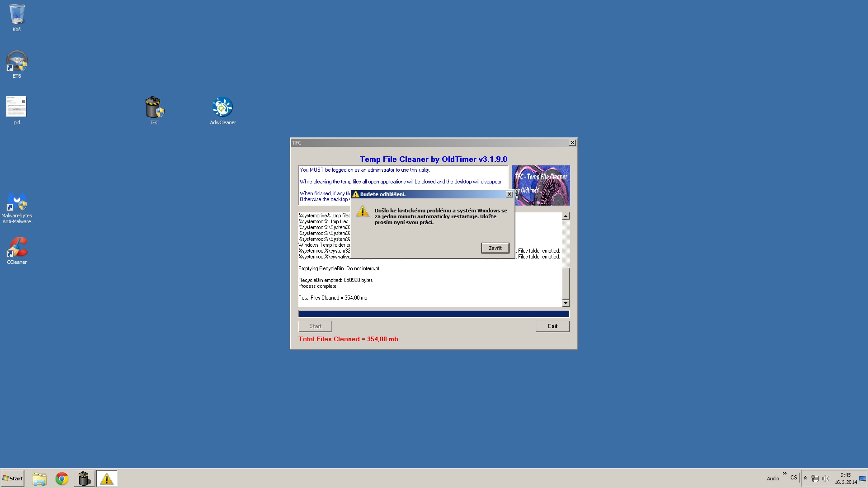Click the TFC Temp File Cleaner logo image
The image size is (868, 488).
[541, 186]
